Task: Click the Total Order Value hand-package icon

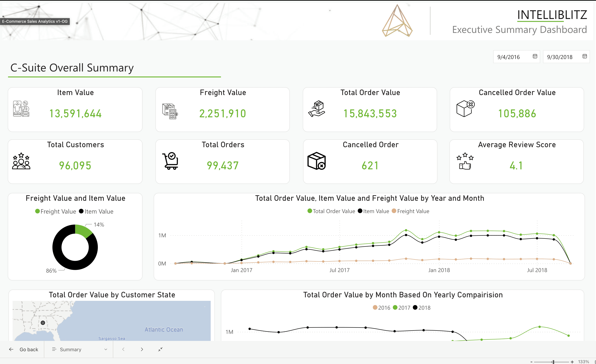Action: pyautogui.click(x=317, y=109)
